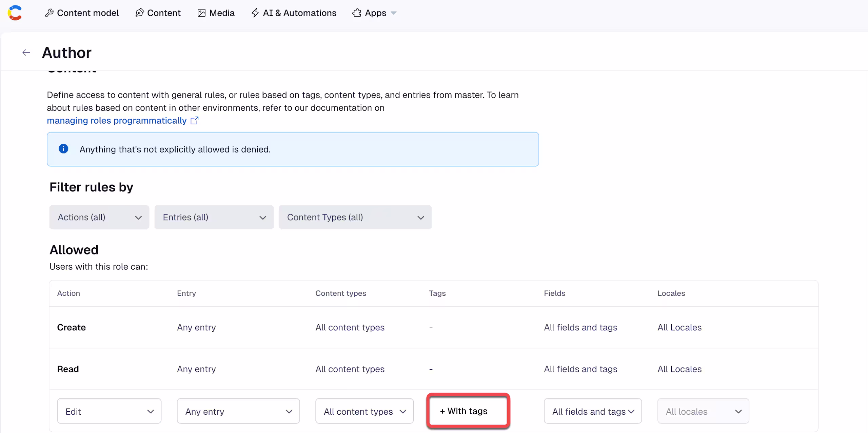Click the Action column header
The height and width of the screenshot is (433, 868).
68,293
